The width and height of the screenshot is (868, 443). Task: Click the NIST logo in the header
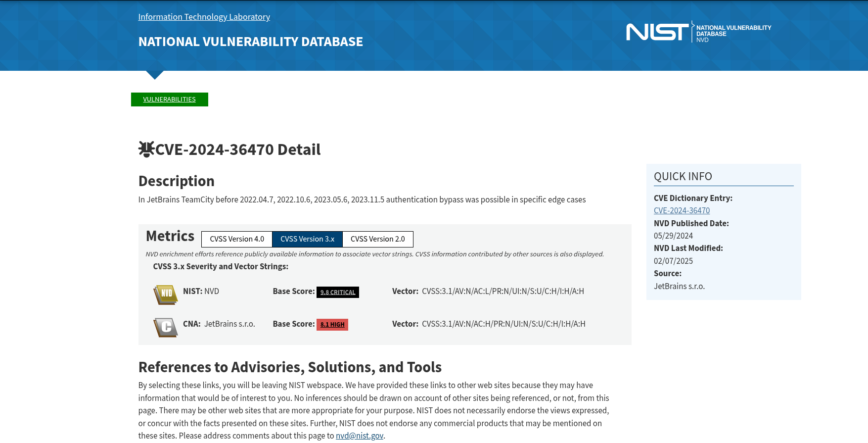pyautogui.click(x=657, y=32)
